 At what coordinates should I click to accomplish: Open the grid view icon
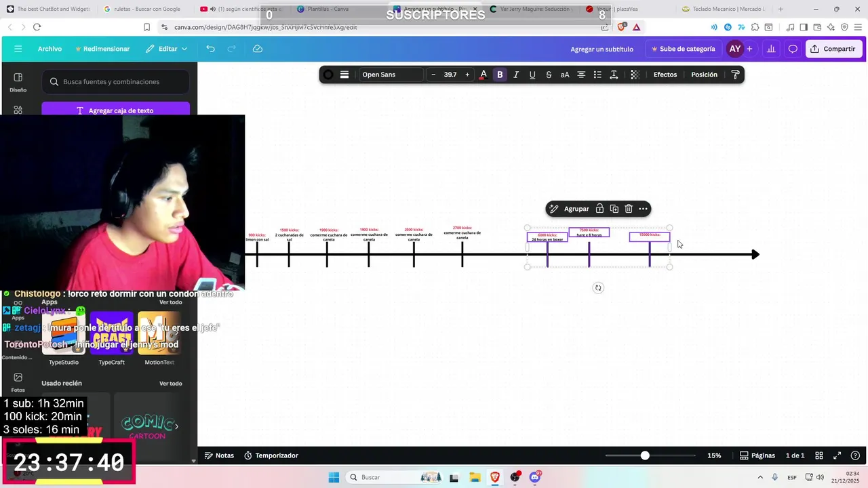[819, 455]
